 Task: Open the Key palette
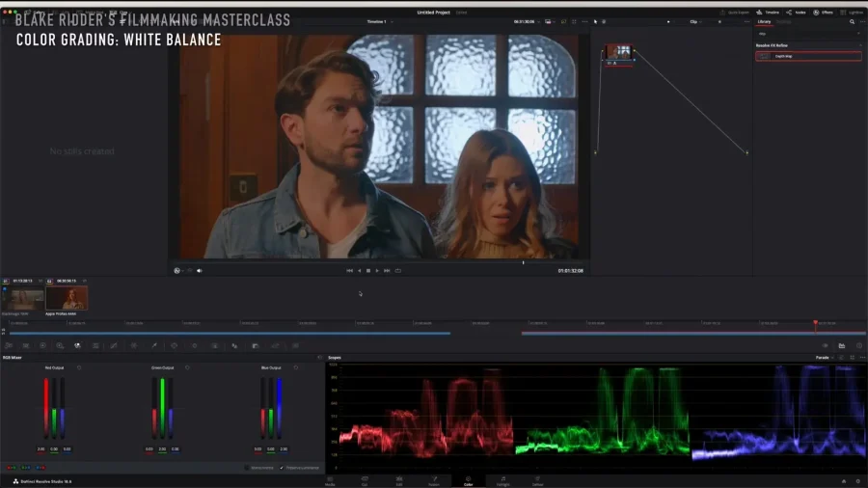(x=256, y=346)
